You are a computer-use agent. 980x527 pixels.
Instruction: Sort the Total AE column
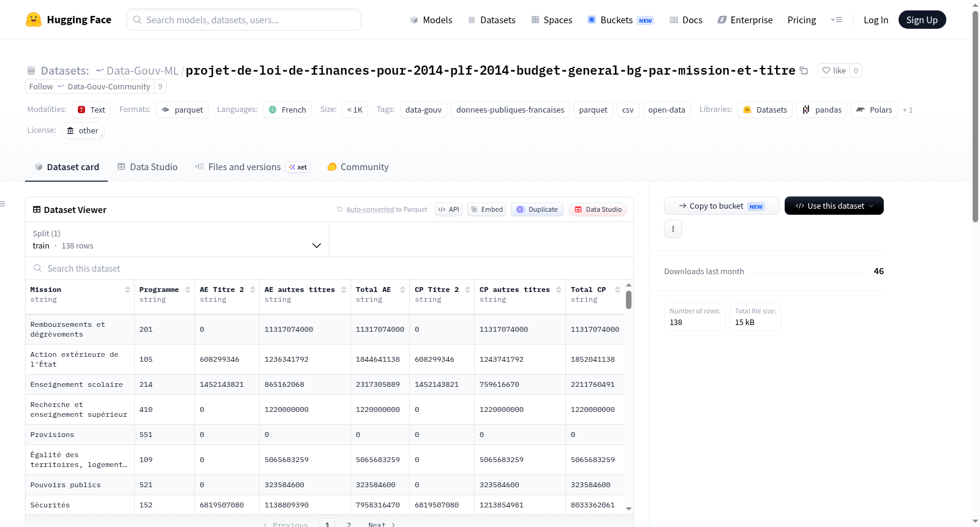coord(402,290)
